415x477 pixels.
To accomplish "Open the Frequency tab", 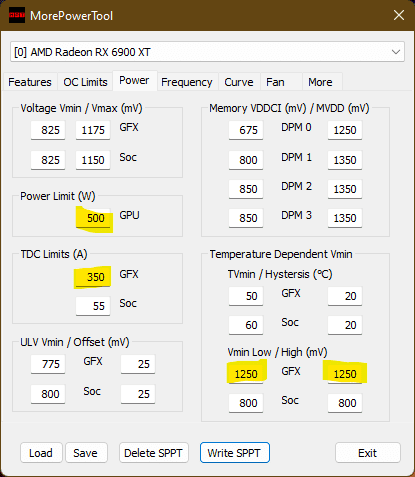I will [x=187, y=82].
